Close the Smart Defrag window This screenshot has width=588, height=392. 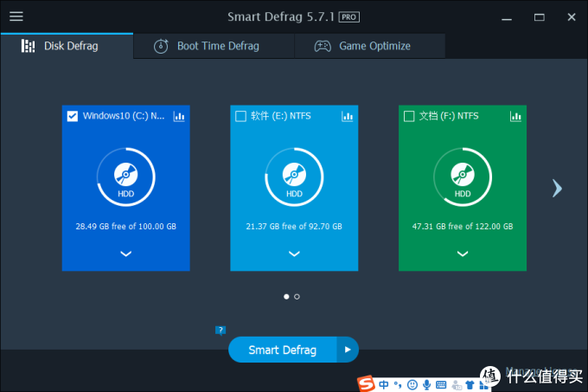coord(572,17)
